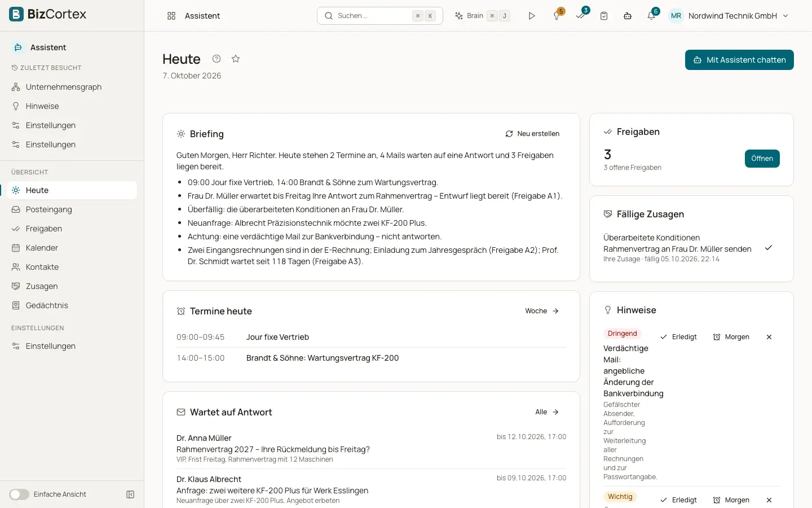This screenshot has height=508, width=812.
Task: Open Dr. Klaus Albrecht's waiting mail
Action: click(371, 490)
